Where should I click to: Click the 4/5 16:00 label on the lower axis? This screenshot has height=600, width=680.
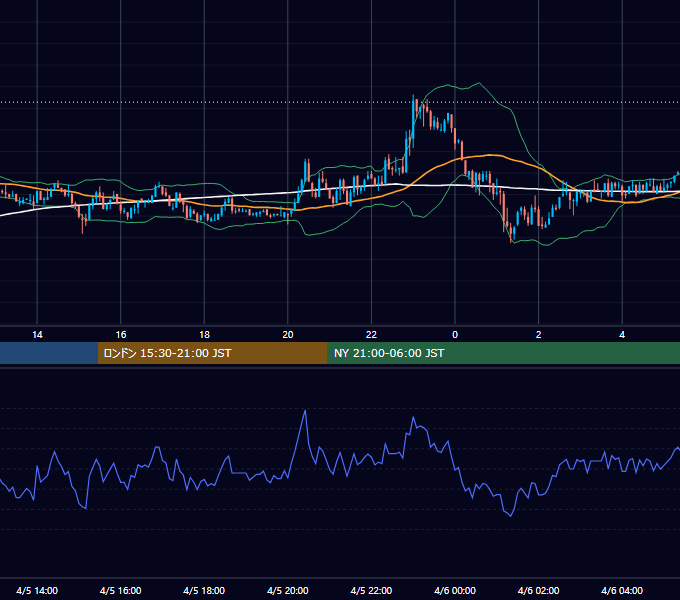pyautogui.click(x=121, y=590)
